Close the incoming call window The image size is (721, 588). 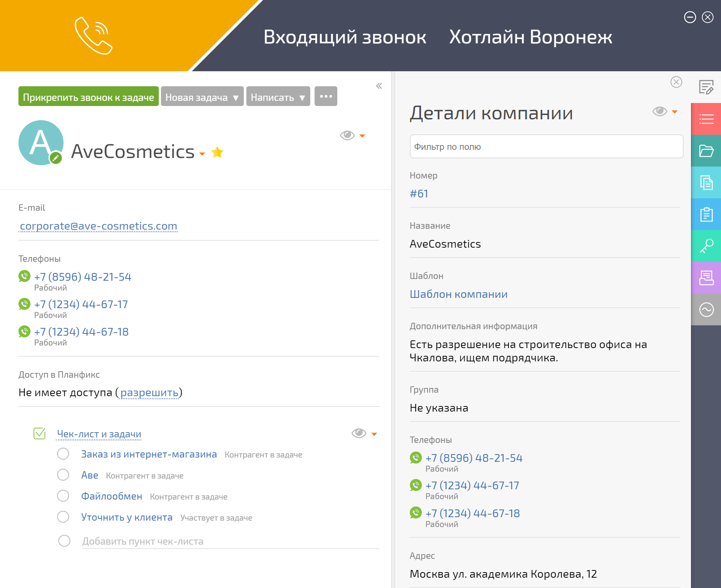pyautogui.click(x=708, y=17)
